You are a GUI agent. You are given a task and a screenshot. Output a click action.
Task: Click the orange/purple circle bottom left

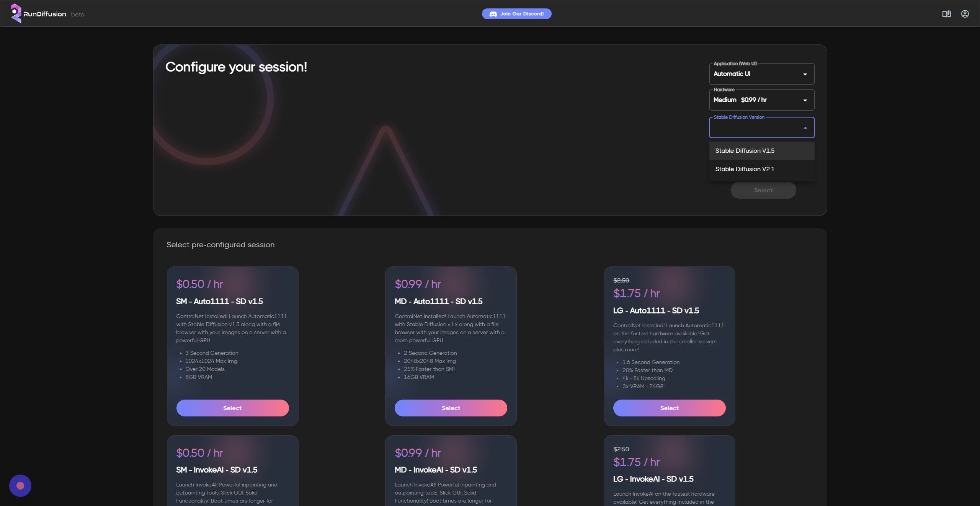[x=20, y=485]
